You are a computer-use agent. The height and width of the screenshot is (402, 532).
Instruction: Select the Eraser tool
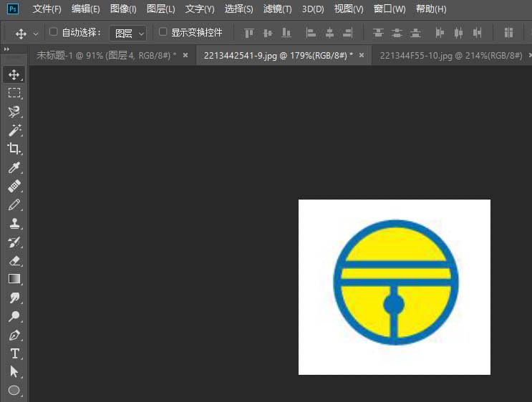pyautogui.click(x=14, y=260)
